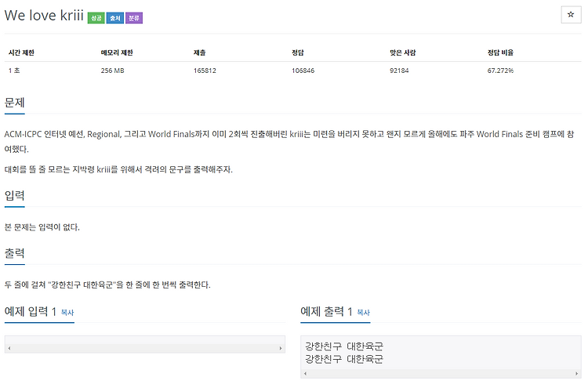The width and height of the screenshot is (588, 388).
Task: Click the 1 초 time limit value
Action: 14,71
